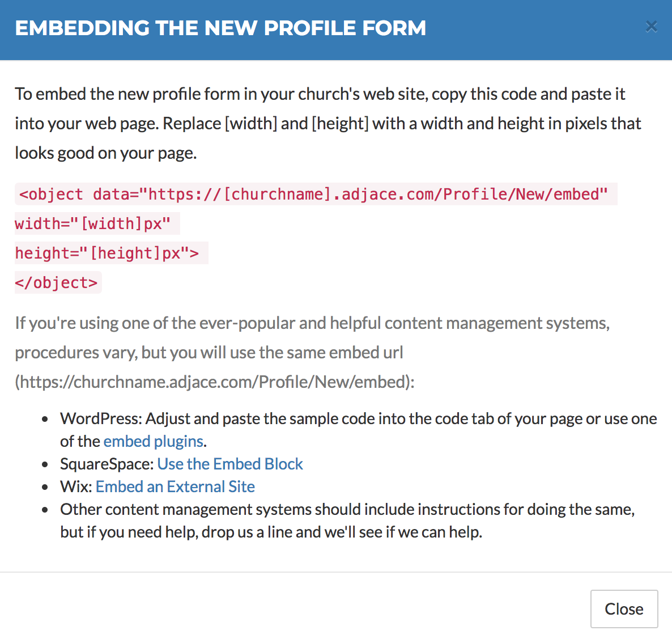Click the Wix bullet label

[x=76, y=487]
